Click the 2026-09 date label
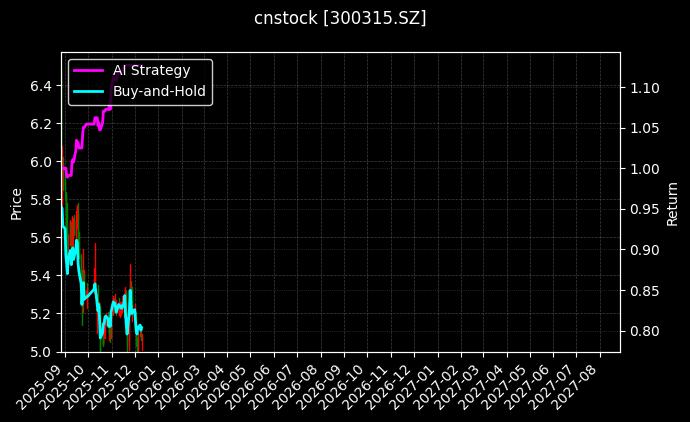Screen dimensions: 690x422 [x=320, y=386]
